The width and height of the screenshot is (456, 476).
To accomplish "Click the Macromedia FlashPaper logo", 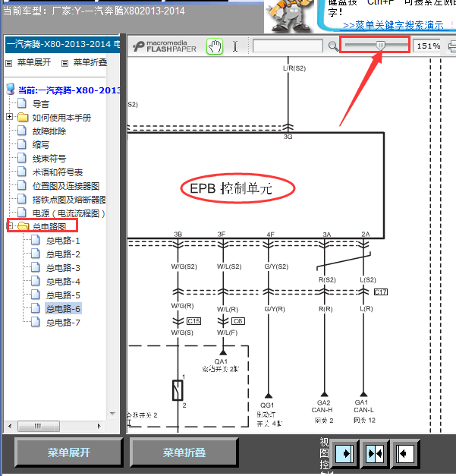I will [x=165, y=46].
